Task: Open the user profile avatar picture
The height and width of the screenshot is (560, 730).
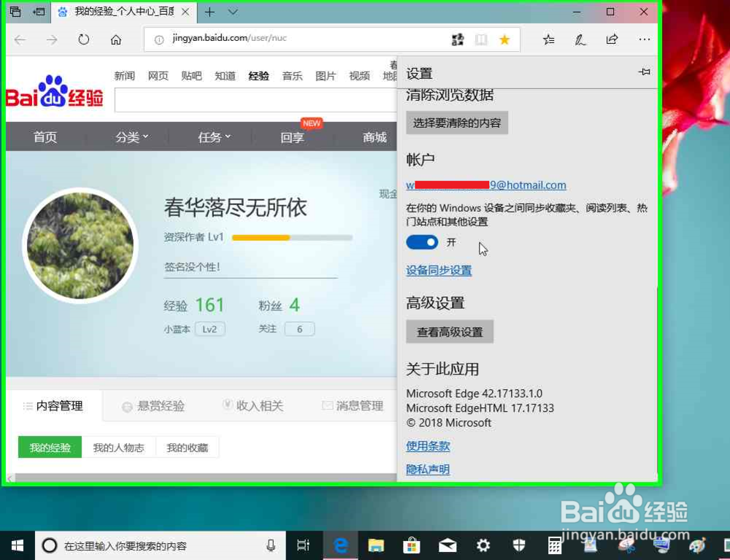Action: click(80, 243)
